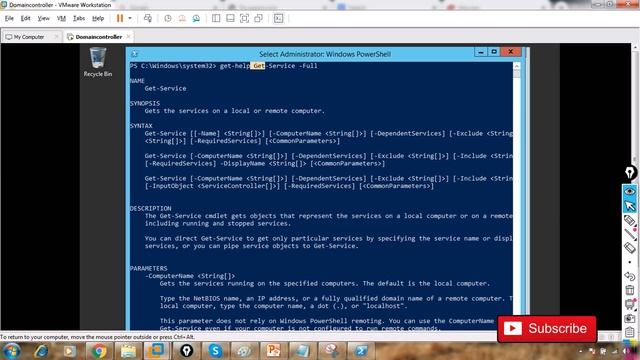This screenshot has width=640, height=360.
Task: Open Google Chrome from taskbar
Action: click(x=98, y=351)
